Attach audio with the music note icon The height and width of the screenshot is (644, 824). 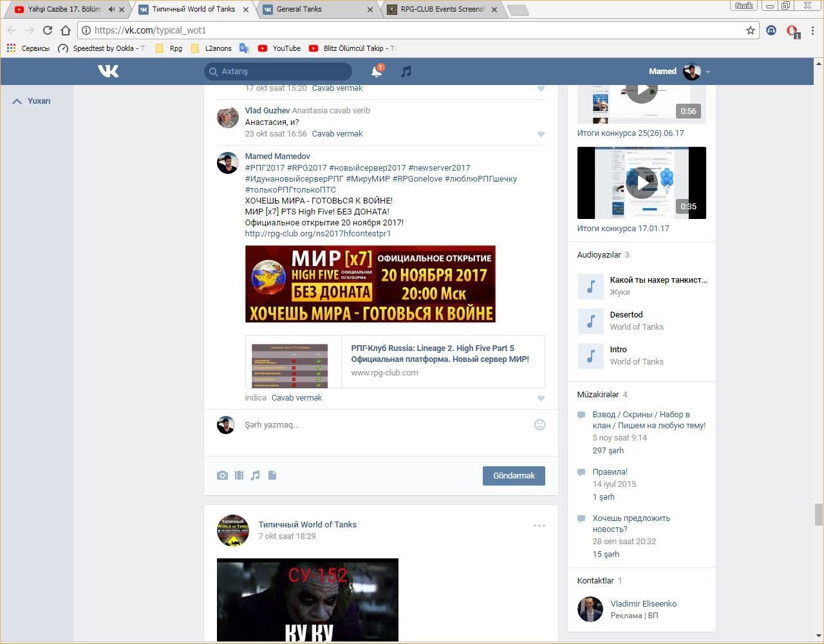click(x=255, y=475)
